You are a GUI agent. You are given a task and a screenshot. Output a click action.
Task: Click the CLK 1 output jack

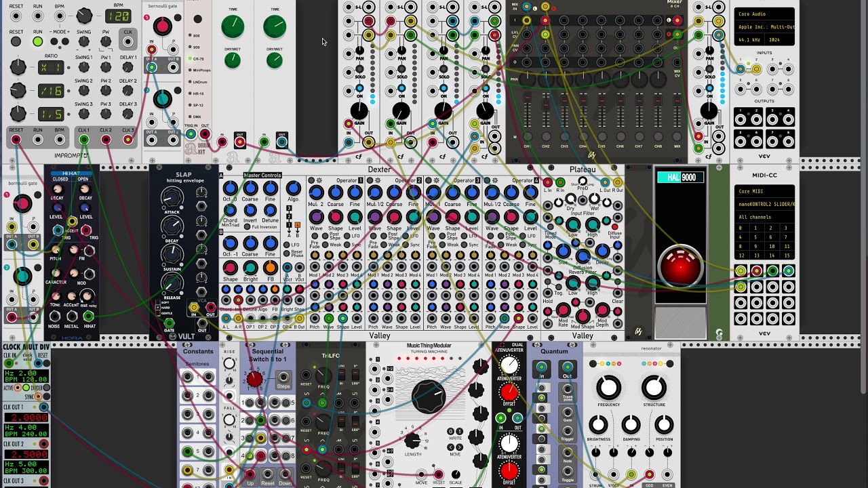click(83, 140)
